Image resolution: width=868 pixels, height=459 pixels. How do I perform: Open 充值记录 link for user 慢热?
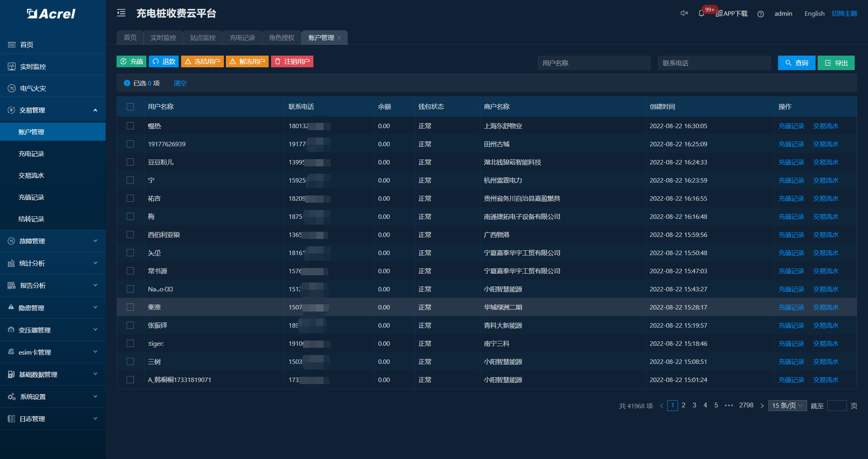click(791, 126)
